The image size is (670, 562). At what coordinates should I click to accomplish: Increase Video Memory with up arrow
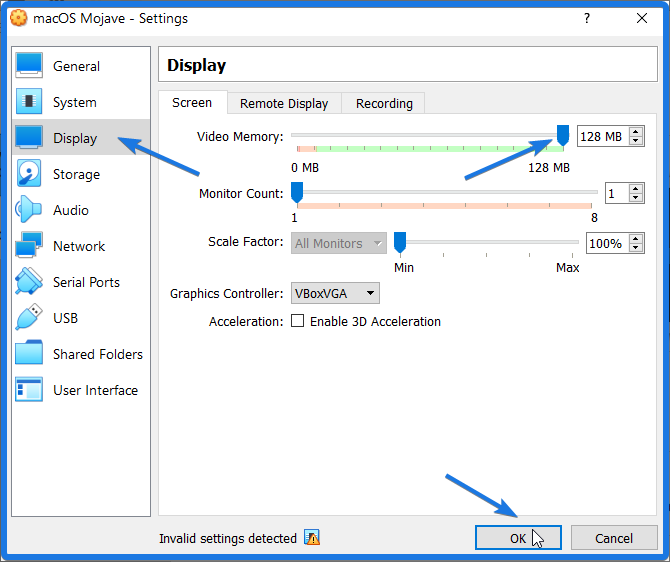(x=636, y=132)
